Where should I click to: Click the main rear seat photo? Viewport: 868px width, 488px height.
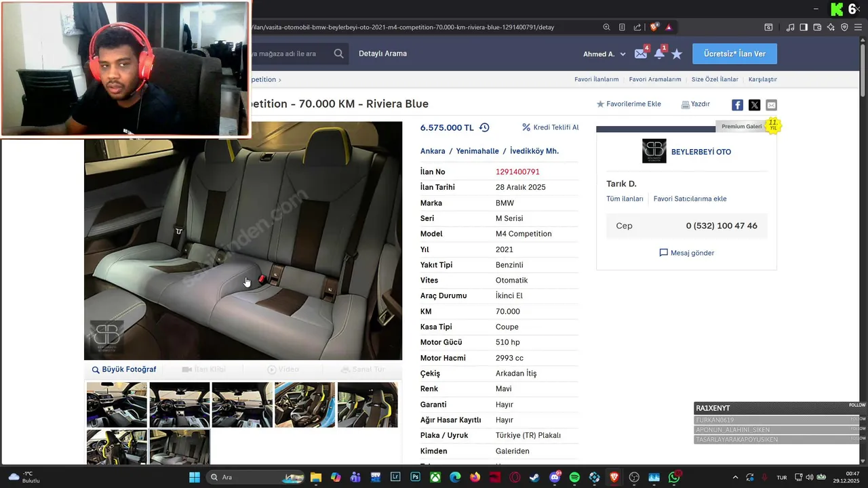(x=243, y=241)
